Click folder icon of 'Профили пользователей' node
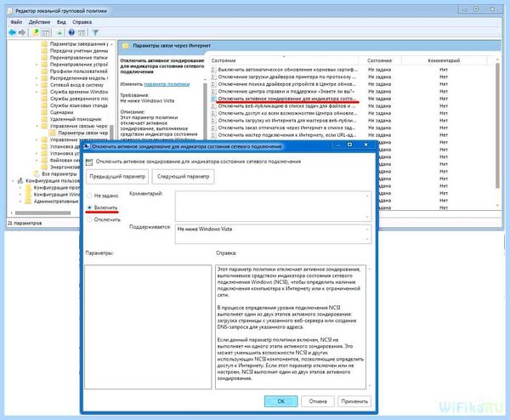 [44, 71]
